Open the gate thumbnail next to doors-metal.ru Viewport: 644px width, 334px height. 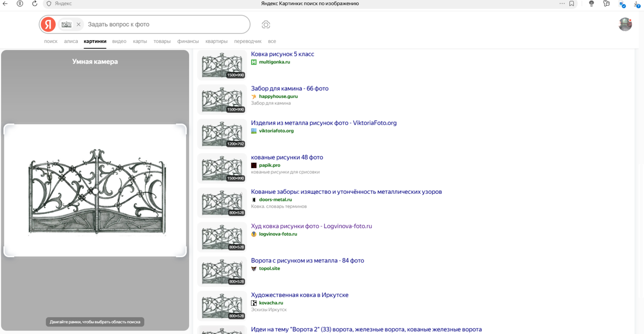coord(222,202)
